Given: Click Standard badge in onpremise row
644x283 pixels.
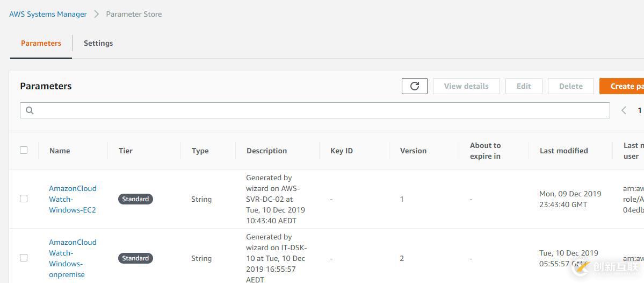Looking at the screenshot, I should pos(135,258).
